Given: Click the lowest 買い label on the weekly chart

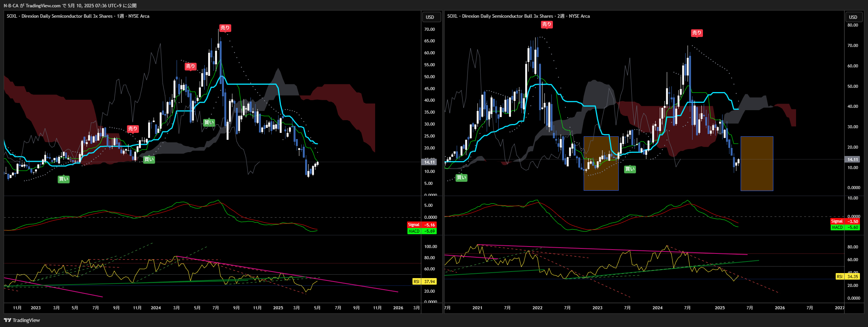Looking at the screenshot, I should [63, 179].
